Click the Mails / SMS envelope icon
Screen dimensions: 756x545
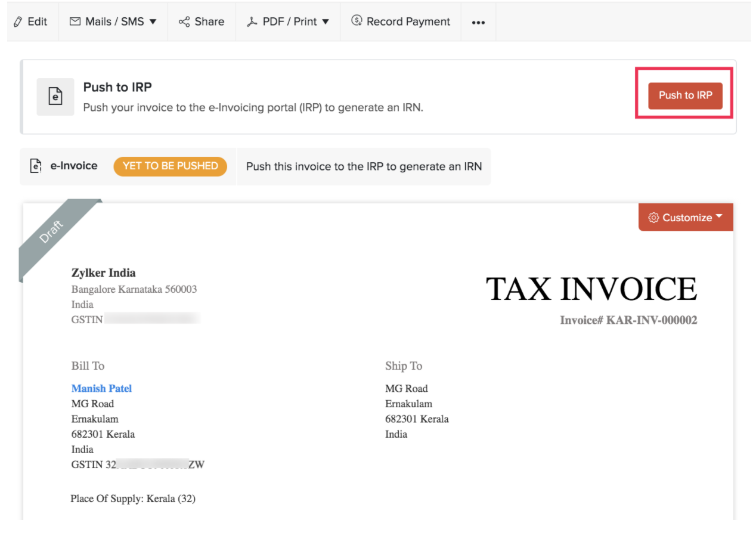click(75, 21)
